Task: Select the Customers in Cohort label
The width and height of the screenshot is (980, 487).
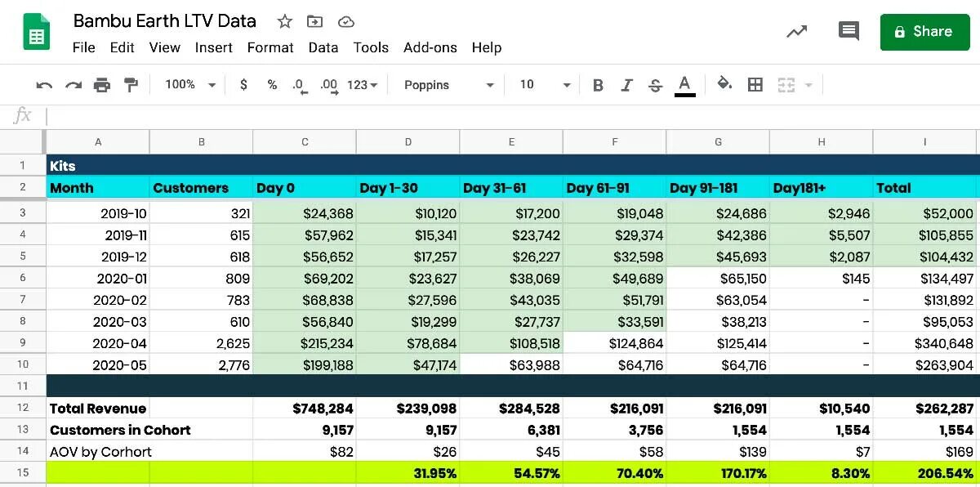Action: [120, 430]
